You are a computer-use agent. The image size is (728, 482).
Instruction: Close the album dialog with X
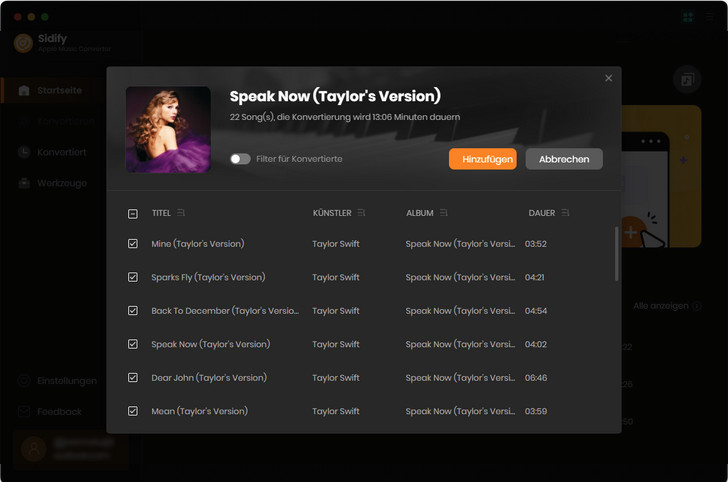608,78
